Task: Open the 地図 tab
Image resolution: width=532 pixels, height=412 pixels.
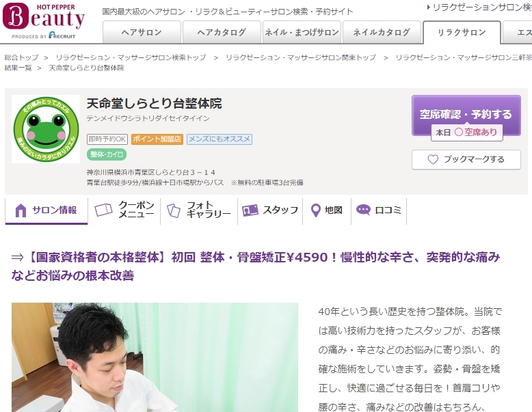Action: coord(327,210)
